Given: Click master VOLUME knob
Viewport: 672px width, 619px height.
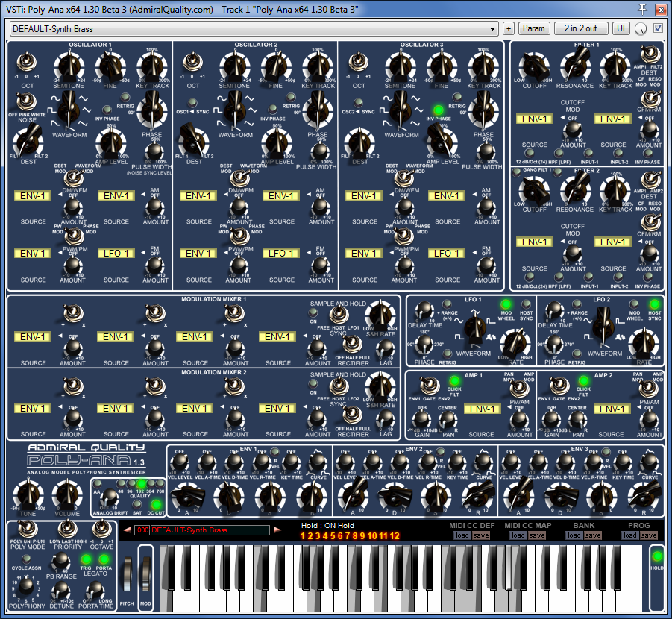Looking at the screenshot, I should tap(67, 494).
